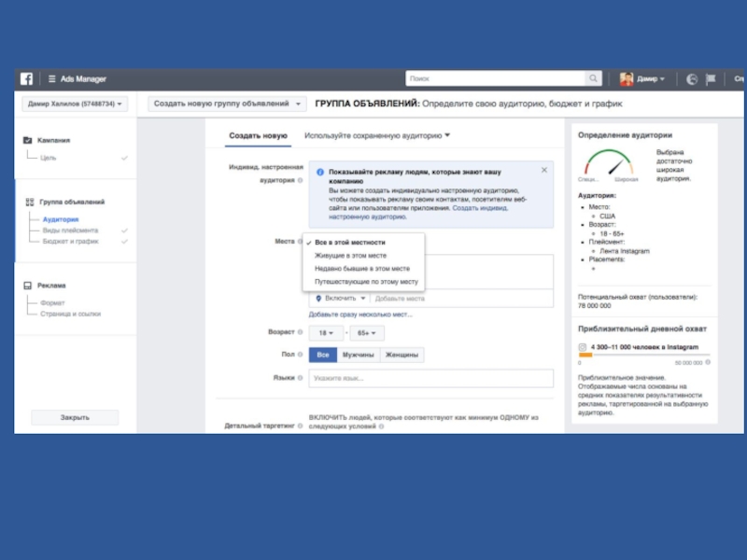The image size is (747, 560).
Task: Select Недавно бывшие в этом месте option
Action: point(363,269)
